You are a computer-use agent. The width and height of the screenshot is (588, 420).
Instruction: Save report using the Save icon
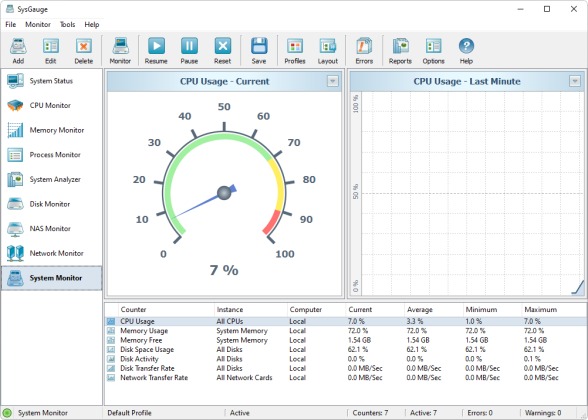259,46
